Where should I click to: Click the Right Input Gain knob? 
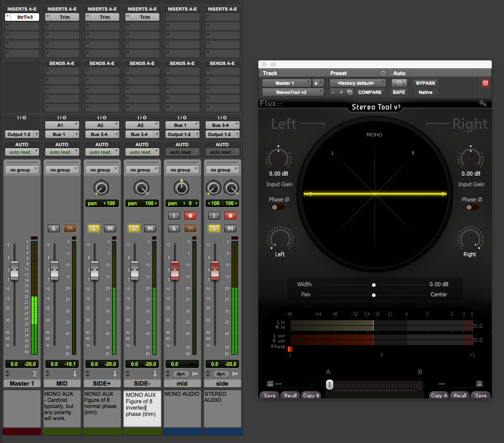click(471, 158)
